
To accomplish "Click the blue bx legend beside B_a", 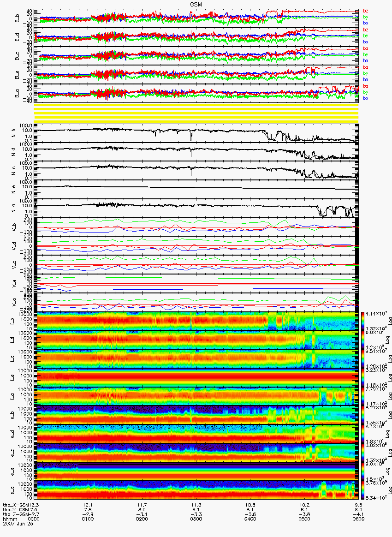I will pos(365,98).
